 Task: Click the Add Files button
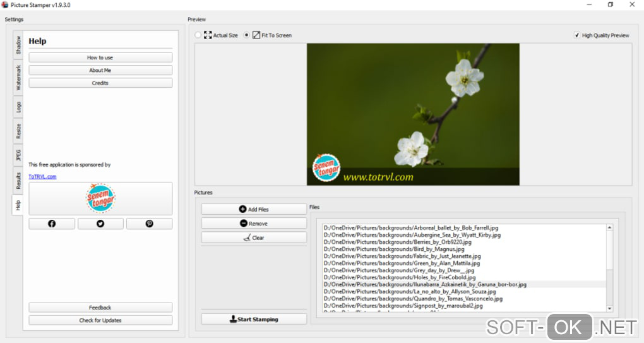(x=254, y=209)
